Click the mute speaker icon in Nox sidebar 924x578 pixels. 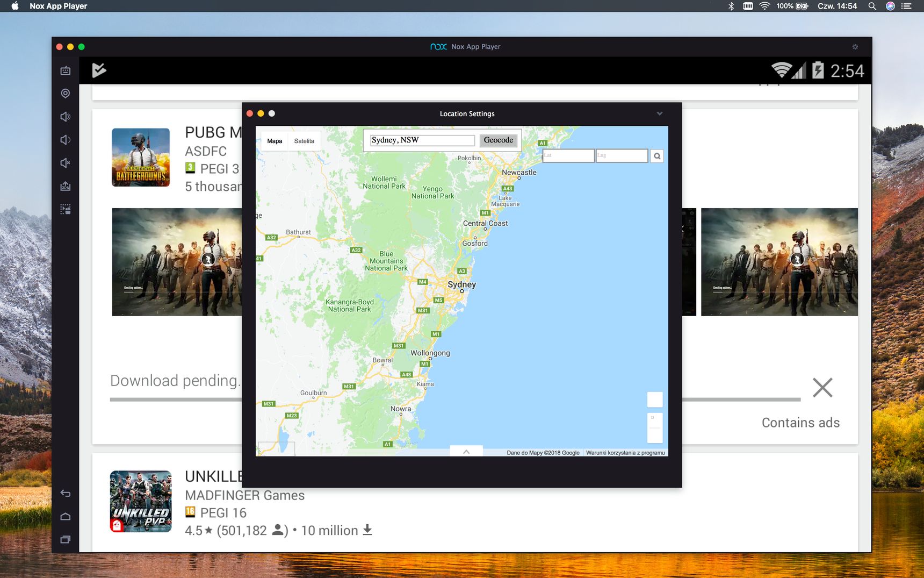point(66,163)
